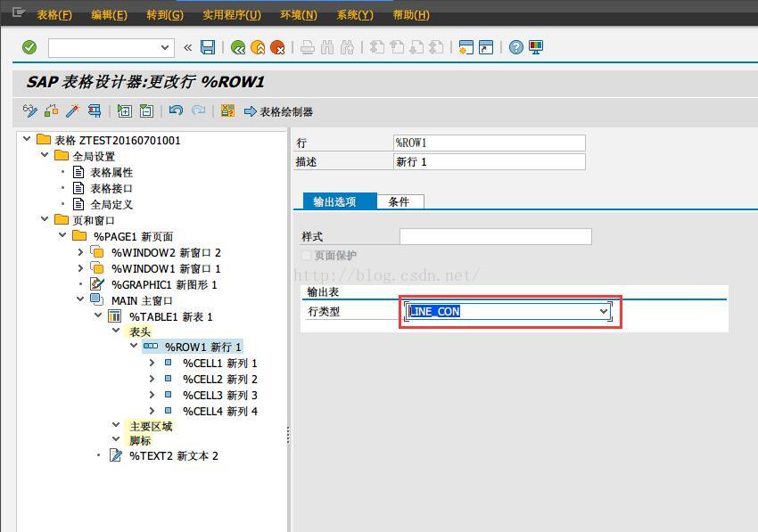This screenshot has height=532, width=758.
Task: Click the Last Page icon
Action: [437, 47]
